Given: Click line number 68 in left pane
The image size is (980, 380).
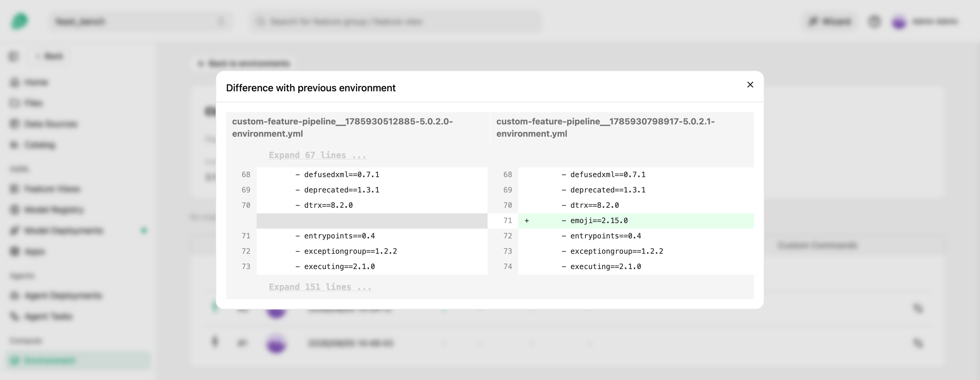Looking at the screenshot, I should coord(246,174).
